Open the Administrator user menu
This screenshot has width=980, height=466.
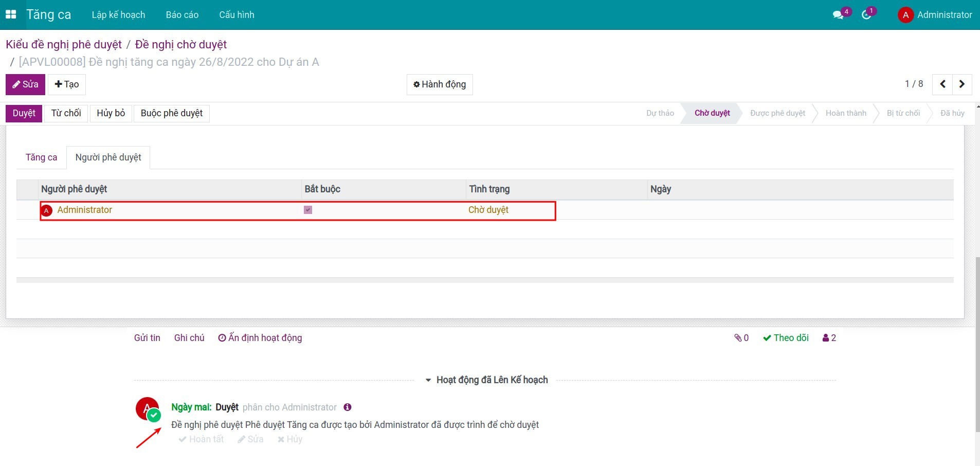point(935,14)
